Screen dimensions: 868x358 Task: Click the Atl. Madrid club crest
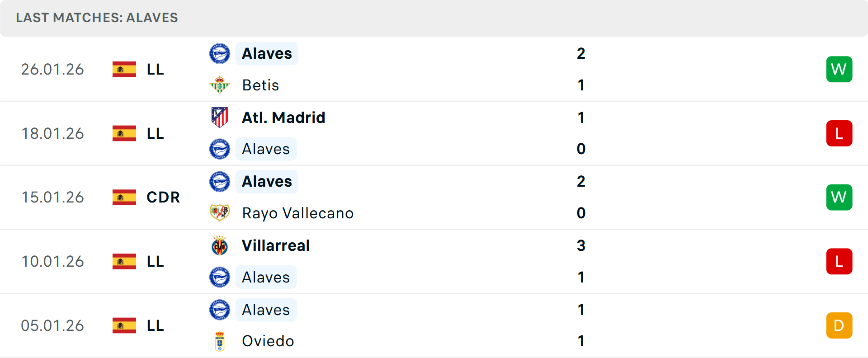tap(220, 118)
